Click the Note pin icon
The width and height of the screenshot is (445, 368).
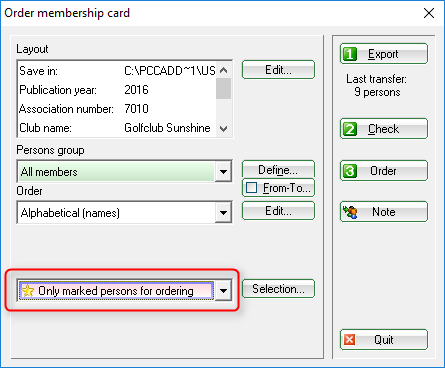(x=350, y=212)
